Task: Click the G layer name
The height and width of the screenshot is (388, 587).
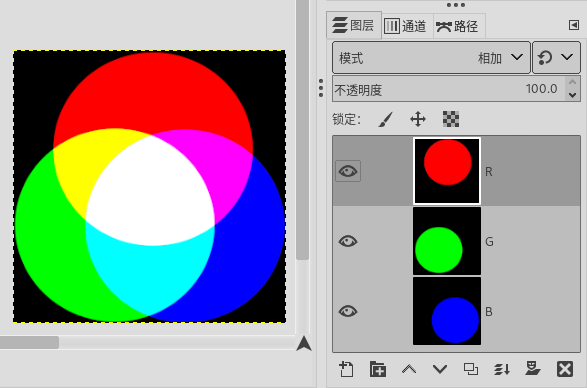Action: (489, 242)
